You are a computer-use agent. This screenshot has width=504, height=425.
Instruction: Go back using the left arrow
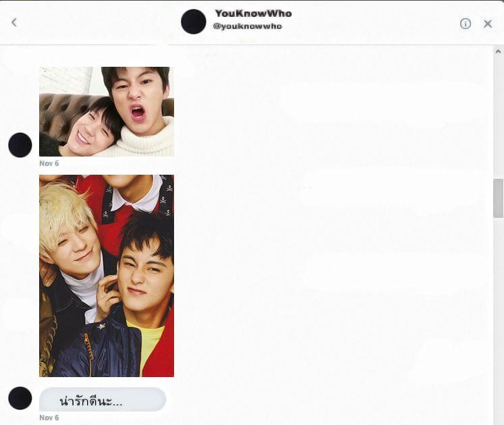tap(13, 22)
